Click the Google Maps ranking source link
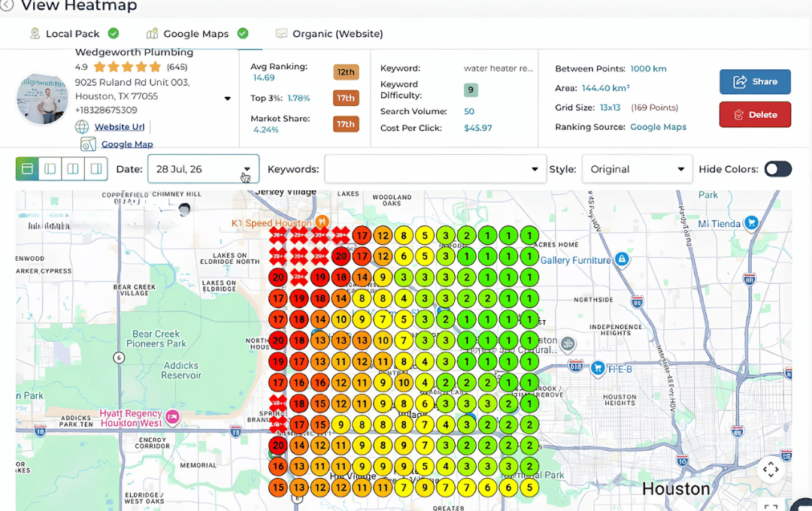 [658, 127]
